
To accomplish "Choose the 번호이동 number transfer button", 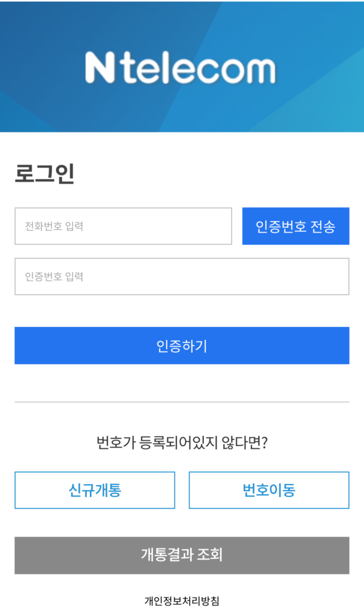I will tap(269, 490).
